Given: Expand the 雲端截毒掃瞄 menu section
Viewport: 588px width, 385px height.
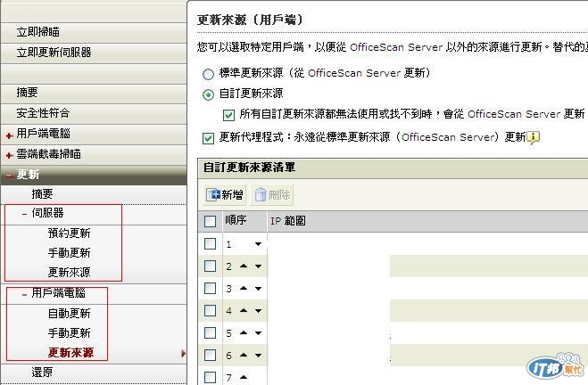Looking at the screenshot, I should tap(10, 155).
